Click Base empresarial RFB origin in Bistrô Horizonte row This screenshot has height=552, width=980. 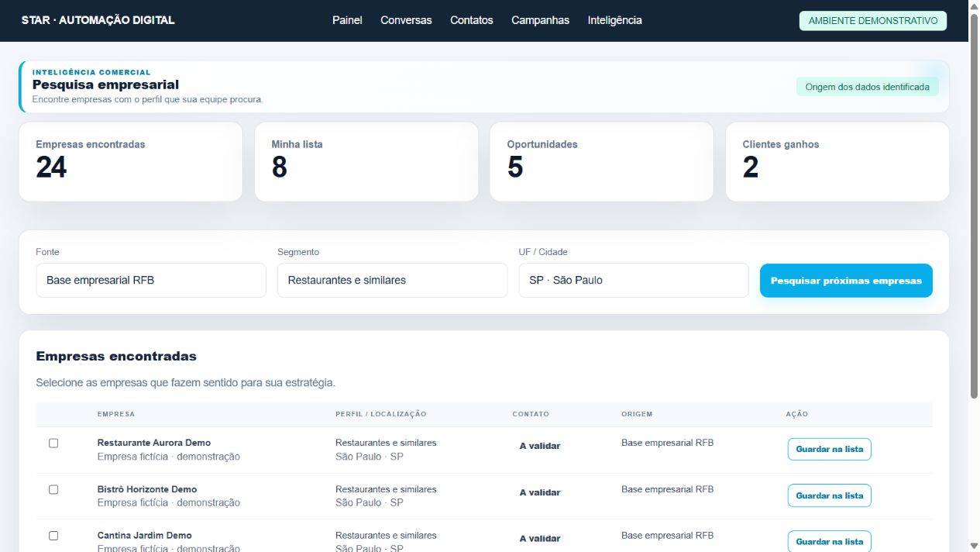tap(668, 489)
